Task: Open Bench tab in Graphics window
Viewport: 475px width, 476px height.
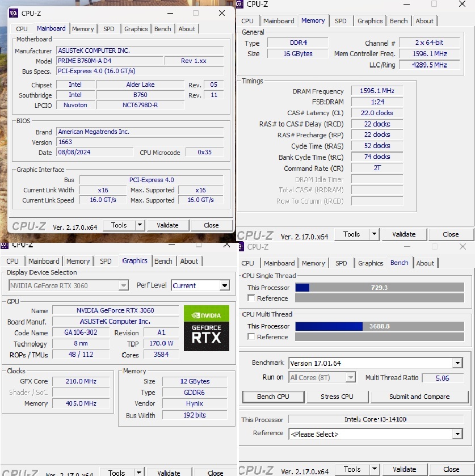Action: tap(163, 261)
